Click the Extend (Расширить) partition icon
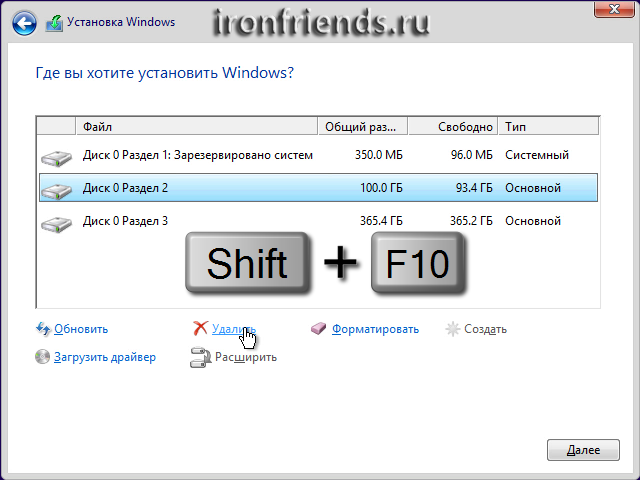640x480 pixels. tap(200, 357)
